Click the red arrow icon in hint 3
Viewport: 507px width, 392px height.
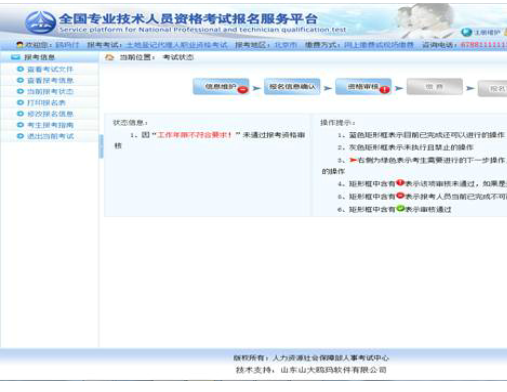pyautogui.click(x=353, y=160)
